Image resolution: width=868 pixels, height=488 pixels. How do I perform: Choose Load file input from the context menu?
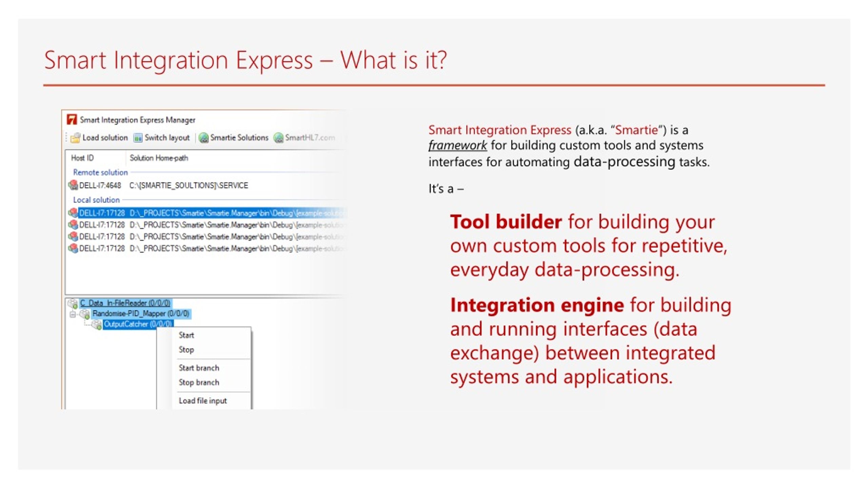click(203, 401)
